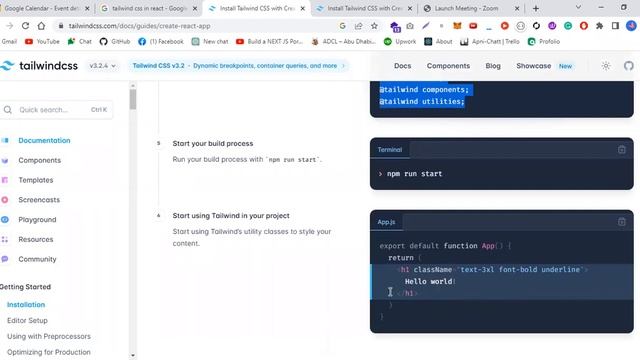Viewport: 640px width, 360px height.
Task: Open the Tailwind GitHub repository icon
Action: [629, 66]
